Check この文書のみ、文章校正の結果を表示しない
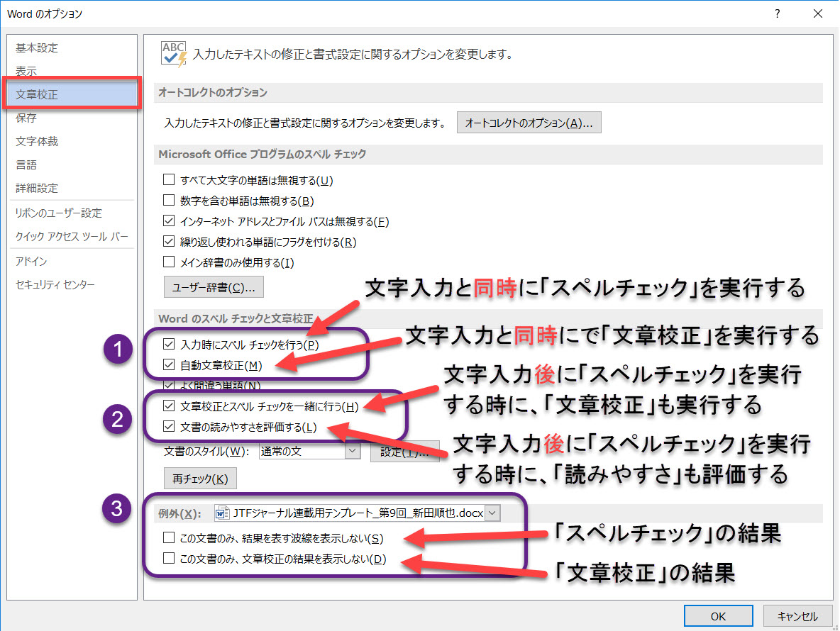 169,559
